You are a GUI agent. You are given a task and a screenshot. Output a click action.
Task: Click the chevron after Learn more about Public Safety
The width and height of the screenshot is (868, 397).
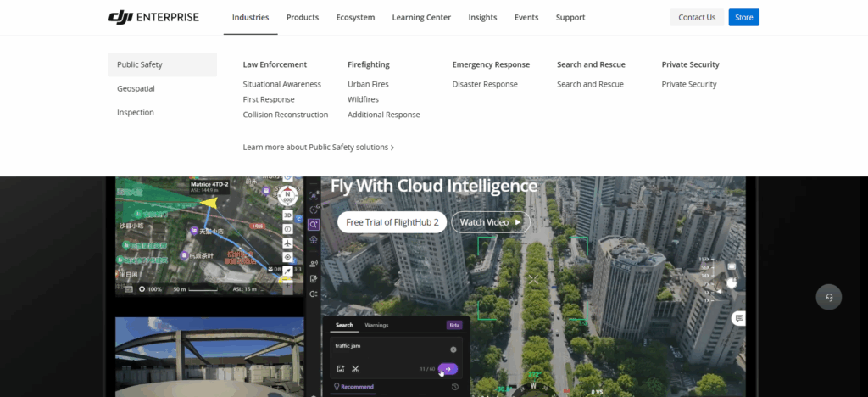(392, 148)
